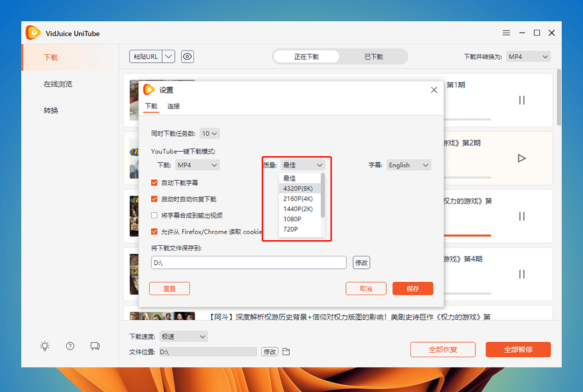
Task: Click the 重置 reset button
Action: (x=169, y=288)
